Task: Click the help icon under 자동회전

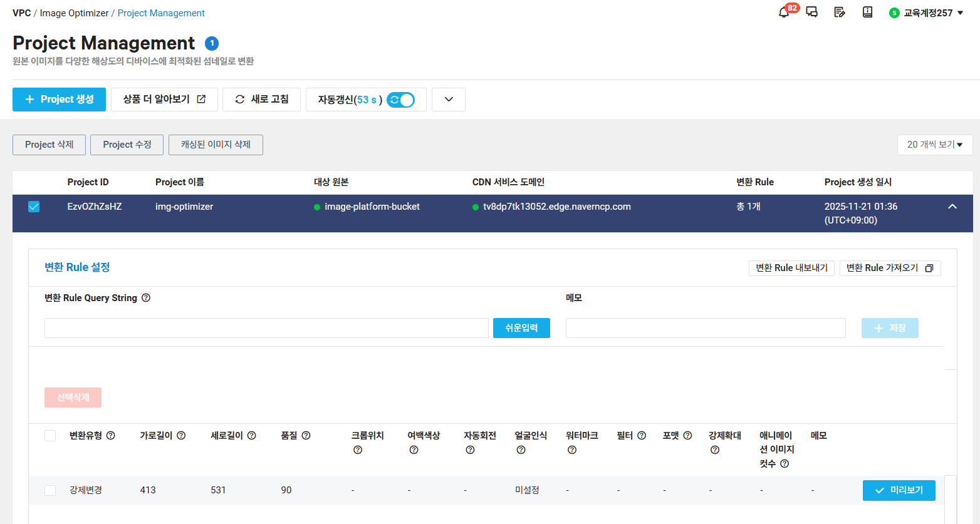Action: pos(471,450)
